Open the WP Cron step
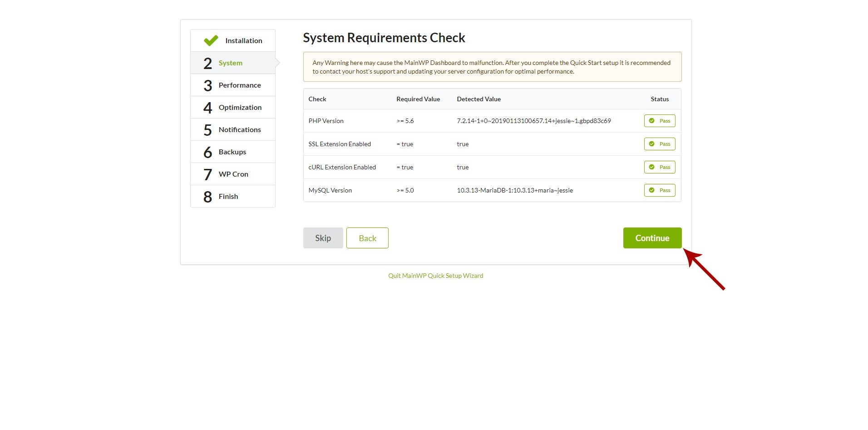 [233, 174]
